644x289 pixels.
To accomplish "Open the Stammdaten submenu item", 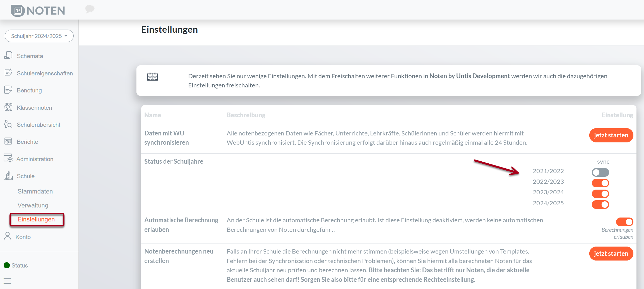I will (x=35, y=192).
